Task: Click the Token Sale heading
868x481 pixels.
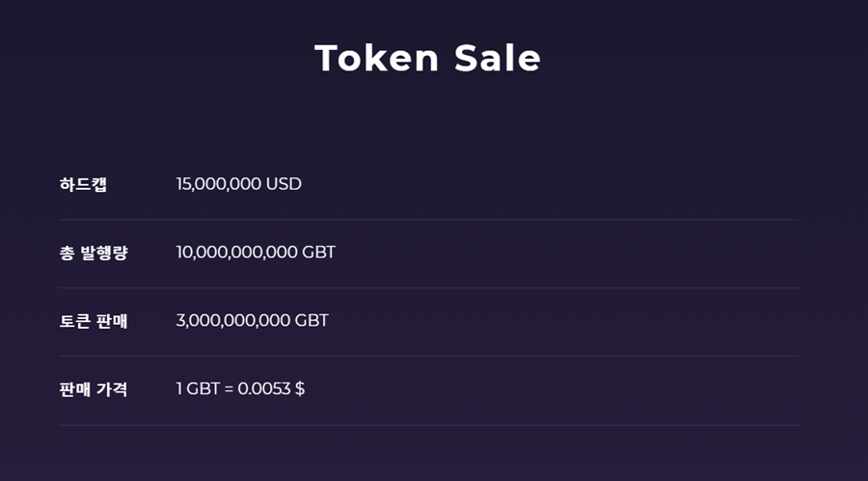Action: tap(427, 58)
